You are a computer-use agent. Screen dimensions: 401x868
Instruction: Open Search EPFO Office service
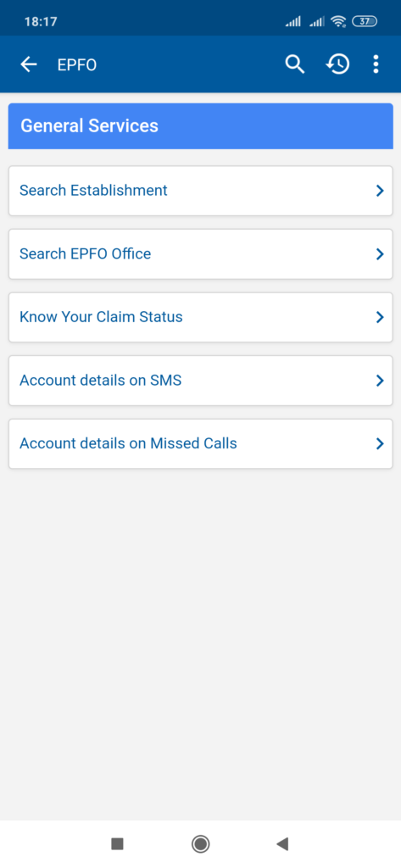click(x=200, y=254)
